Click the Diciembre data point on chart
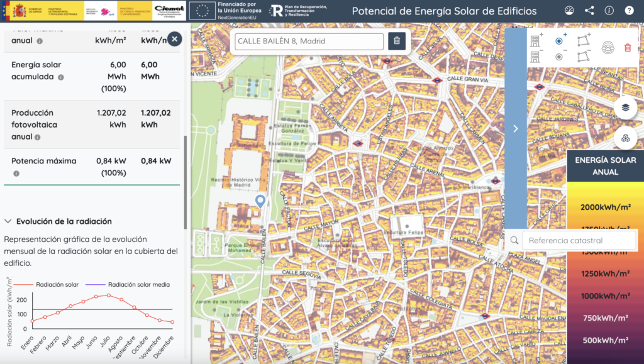The image size is (644, 364). (172, 322)
